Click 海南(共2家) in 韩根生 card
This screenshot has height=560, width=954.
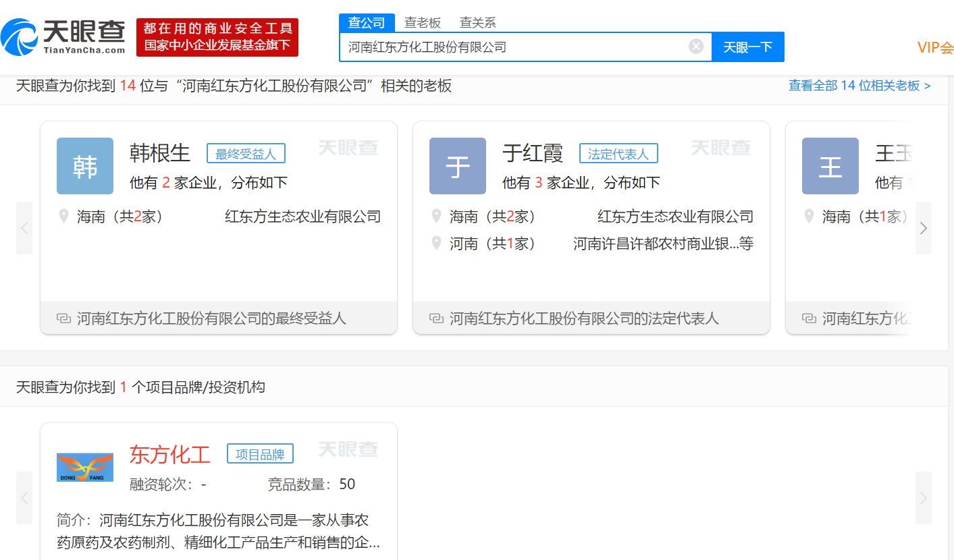coord(121,217)
